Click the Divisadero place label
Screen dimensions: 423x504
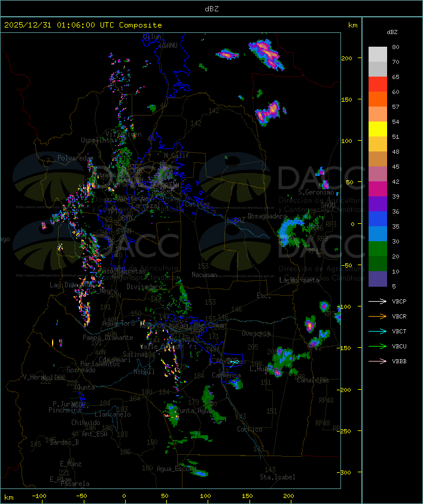coord(144,286)
